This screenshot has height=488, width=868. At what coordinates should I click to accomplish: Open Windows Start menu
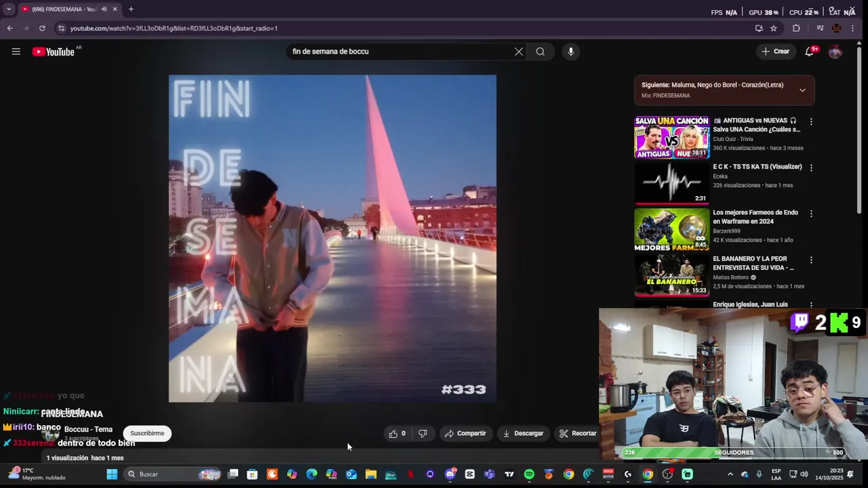click(x=112, y=474)
